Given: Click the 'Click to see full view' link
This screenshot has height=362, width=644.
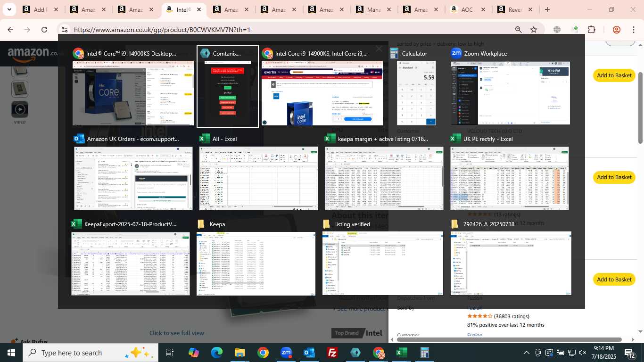Looking at the screenshot, I should click(x=177, y=333).
